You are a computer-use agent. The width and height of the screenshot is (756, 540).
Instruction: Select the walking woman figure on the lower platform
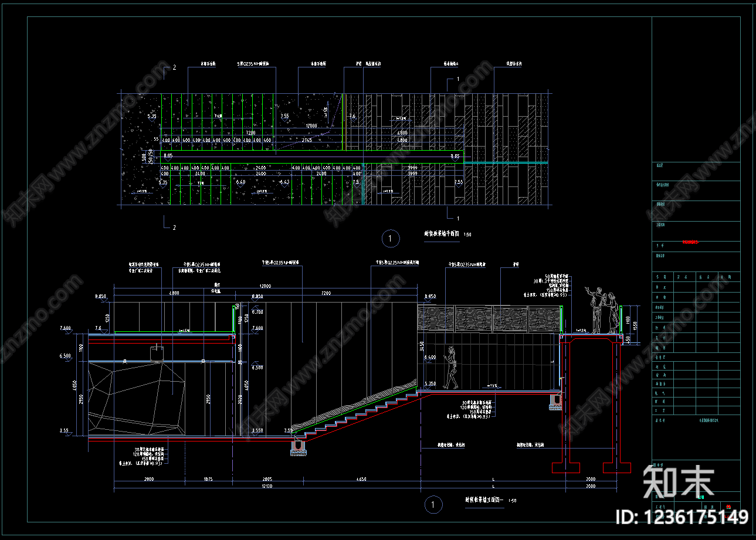pyautogui.click(x=451, y=368)
